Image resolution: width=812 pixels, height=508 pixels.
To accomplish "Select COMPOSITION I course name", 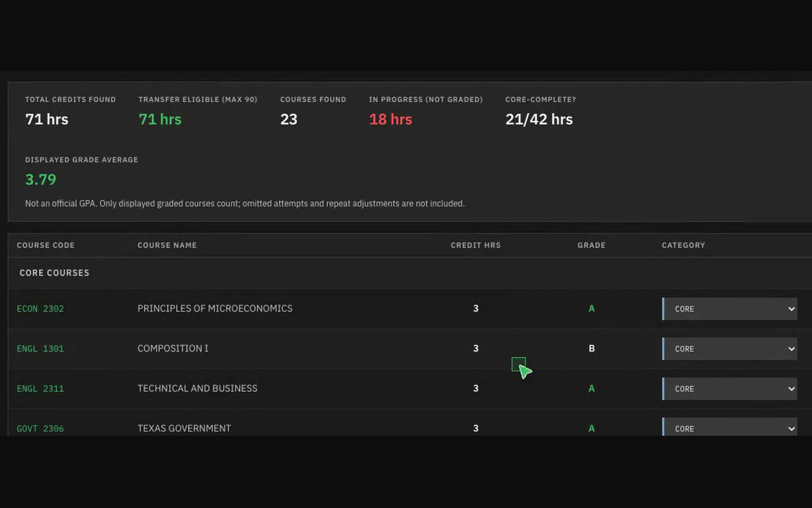I will (173, 348).
